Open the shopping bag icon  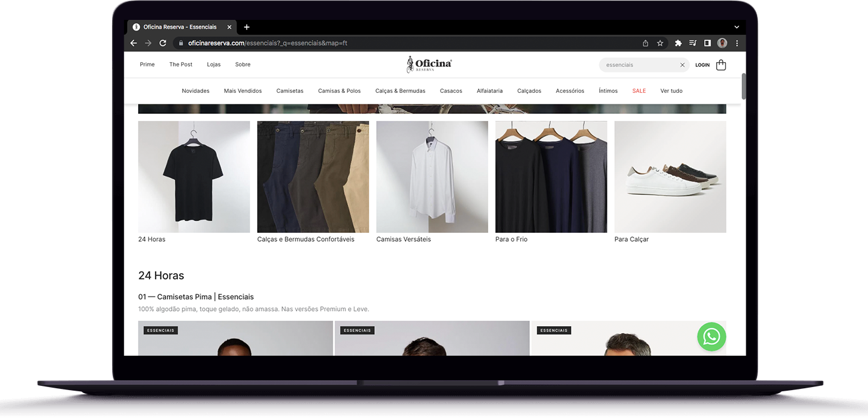721,65
